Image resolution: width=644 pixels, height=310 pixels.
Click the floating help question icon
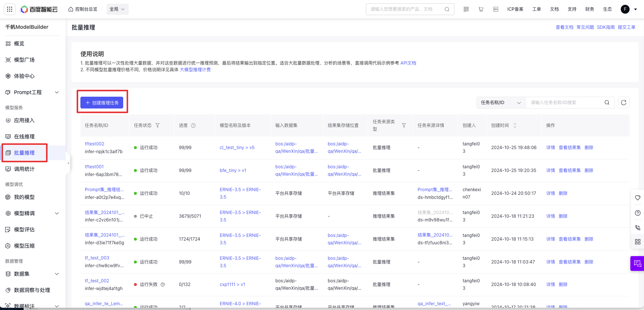638,213
